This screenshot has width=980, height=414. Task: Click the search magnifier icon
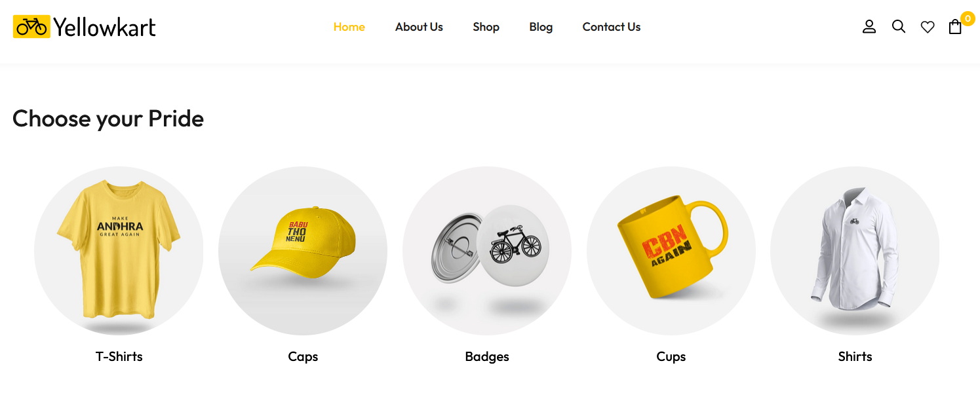[x=899, y=27]
